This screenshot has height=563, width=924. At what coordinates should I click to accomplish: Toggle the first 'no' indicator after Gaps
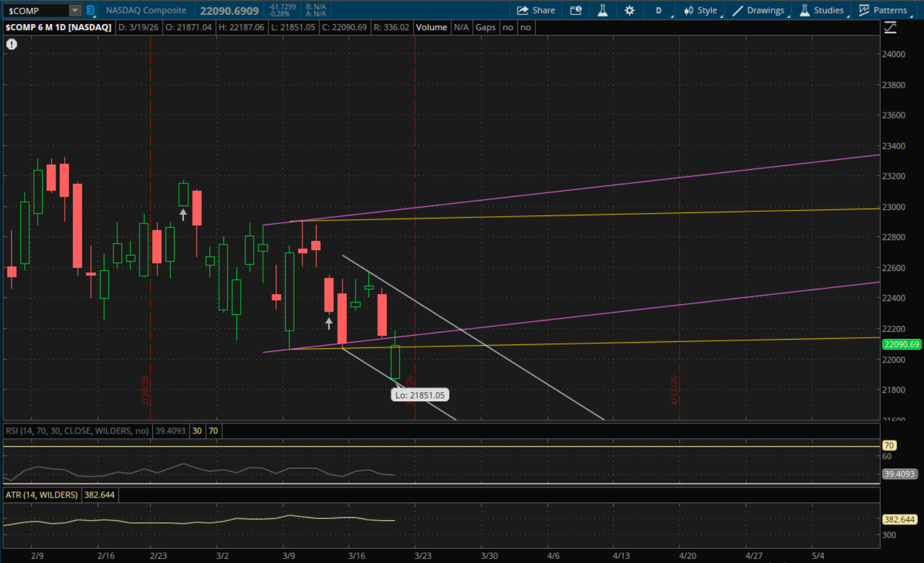pyautogui.click(x=507, y=27)
